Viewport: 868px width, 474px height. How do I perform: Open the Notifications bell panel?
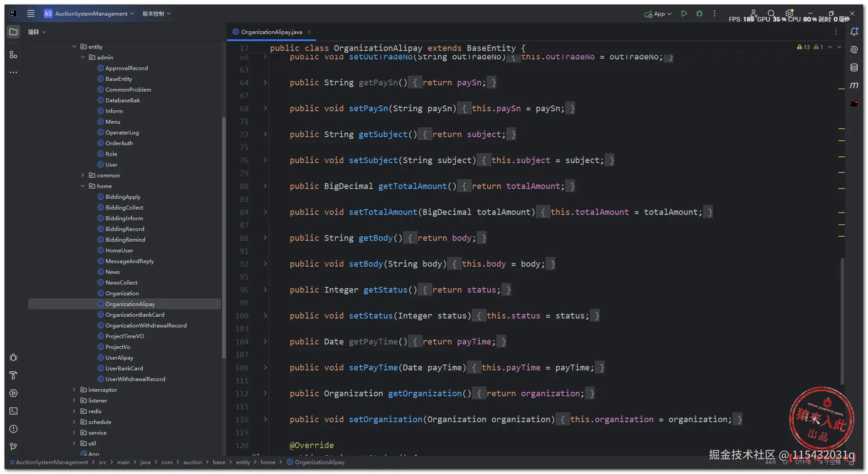(x=854, y=32)
